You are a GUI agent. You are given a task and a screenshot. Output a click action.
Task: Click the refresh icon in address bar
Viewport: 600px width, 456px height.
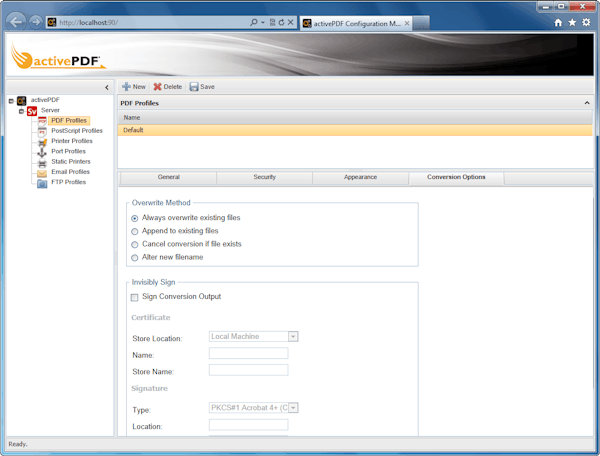click(x=281, y=23)
